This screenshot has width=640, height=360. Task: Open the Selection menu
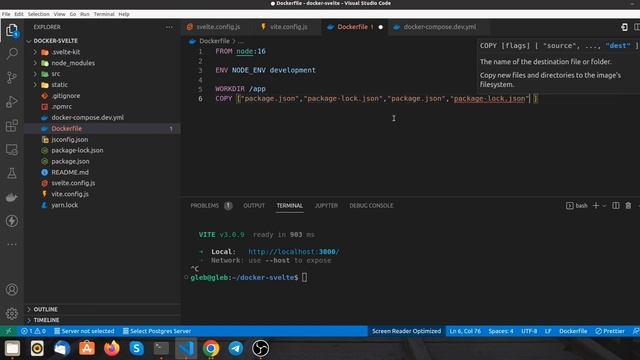pyautogui.click(x=38, y=14)
